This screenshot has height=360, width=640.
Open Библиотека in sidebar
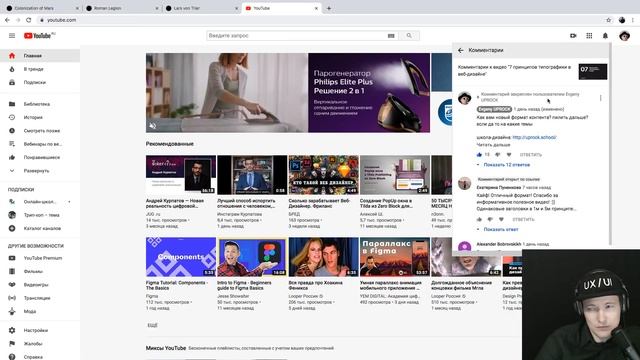coord(40,104)
